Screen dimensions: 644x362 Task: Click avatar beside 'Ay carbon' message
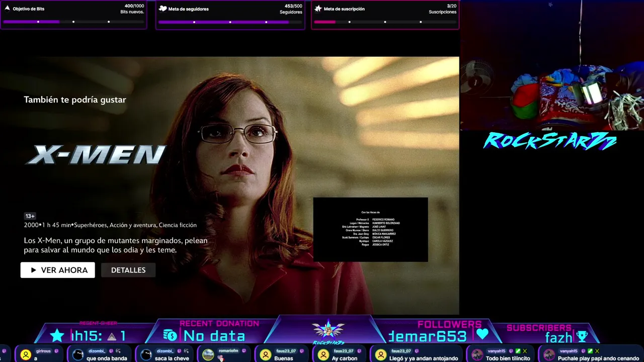(x=324, y=355)
